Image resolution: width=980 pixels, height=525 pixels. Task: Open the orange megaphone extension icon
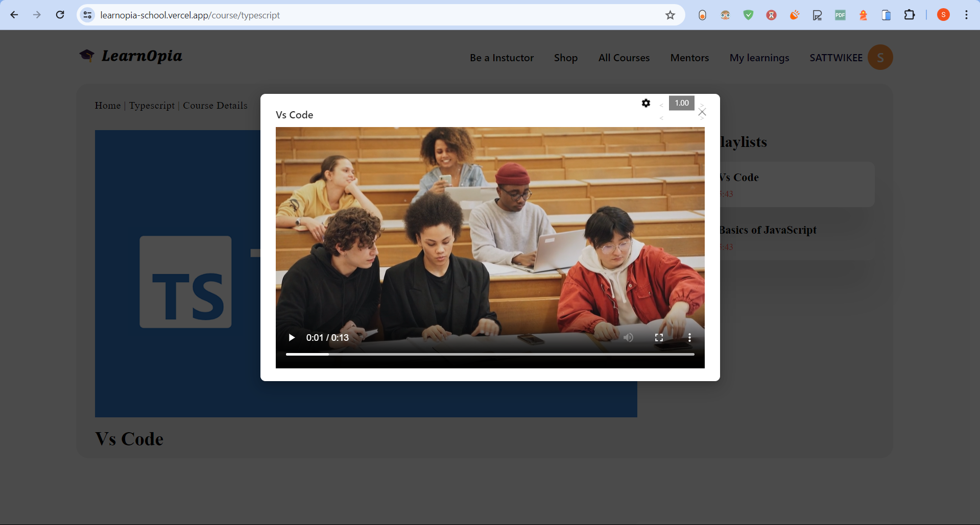click(x=795, y=15)
